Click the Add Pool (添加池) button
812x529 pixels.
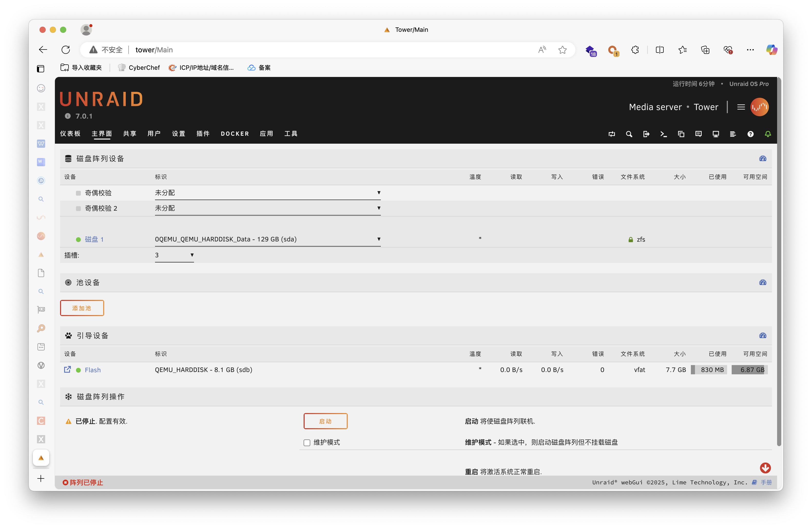(82, 308)
